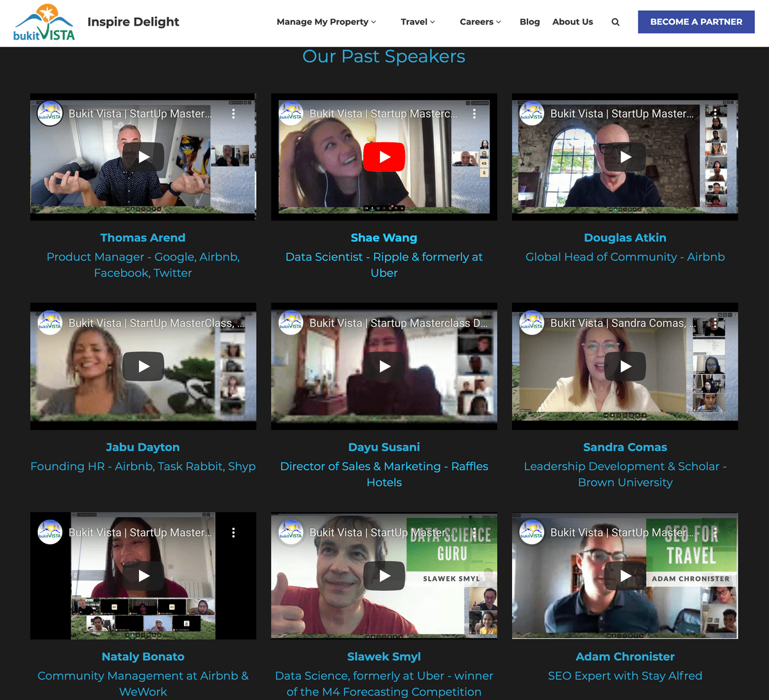Image resolution: width=769 pixels, height=700 pixels.
Task: Click the channel avatar on Adam Chronister's video
Action: [532, 532]
